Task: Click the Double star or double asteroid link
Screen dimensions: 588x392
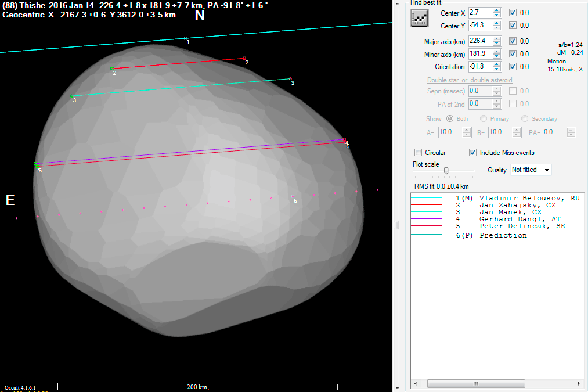Action: tap(469, 80)
